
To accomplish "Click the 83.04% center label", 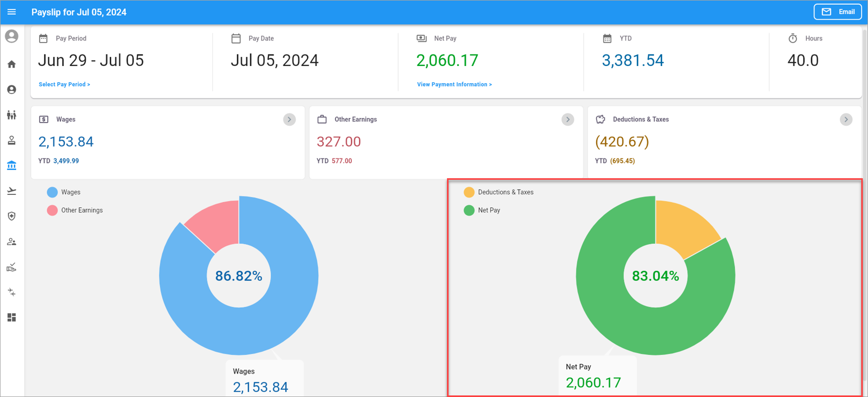I will tap(655, 276).
